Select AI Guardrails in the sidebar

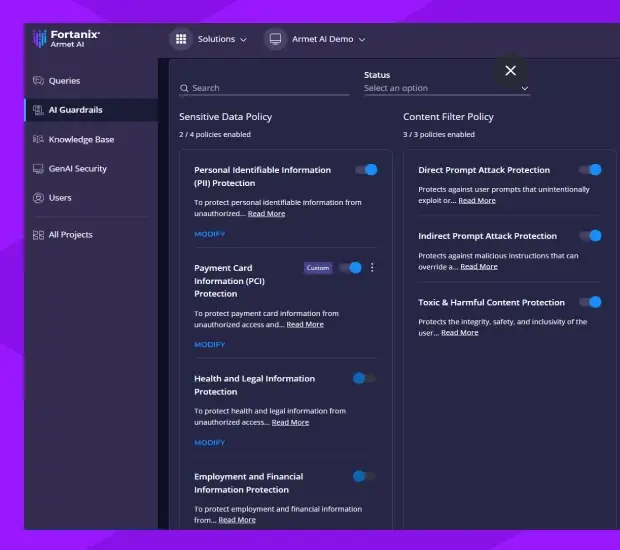pos(76,110)
